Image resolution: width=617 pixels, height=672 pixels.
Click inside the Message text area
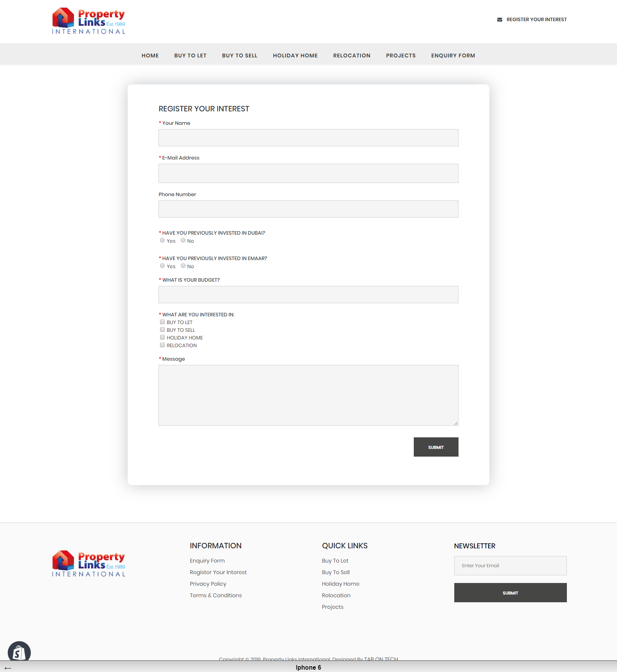point(308,395)
